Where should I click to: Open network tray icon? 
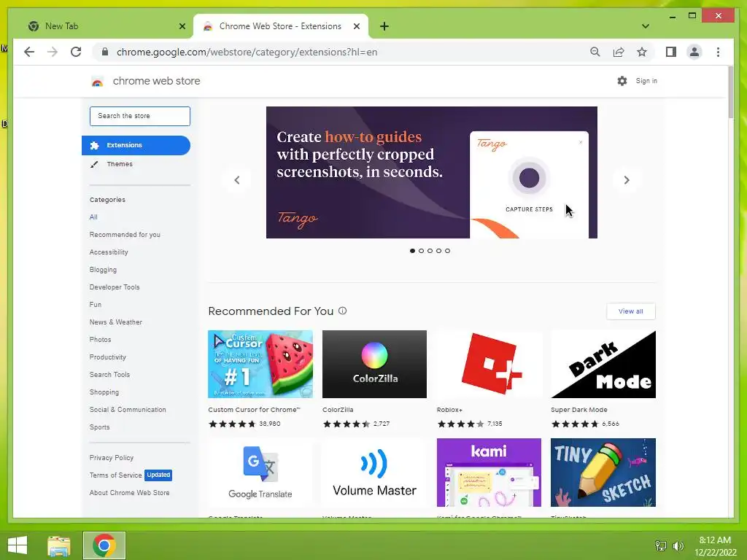coord(661,546)
